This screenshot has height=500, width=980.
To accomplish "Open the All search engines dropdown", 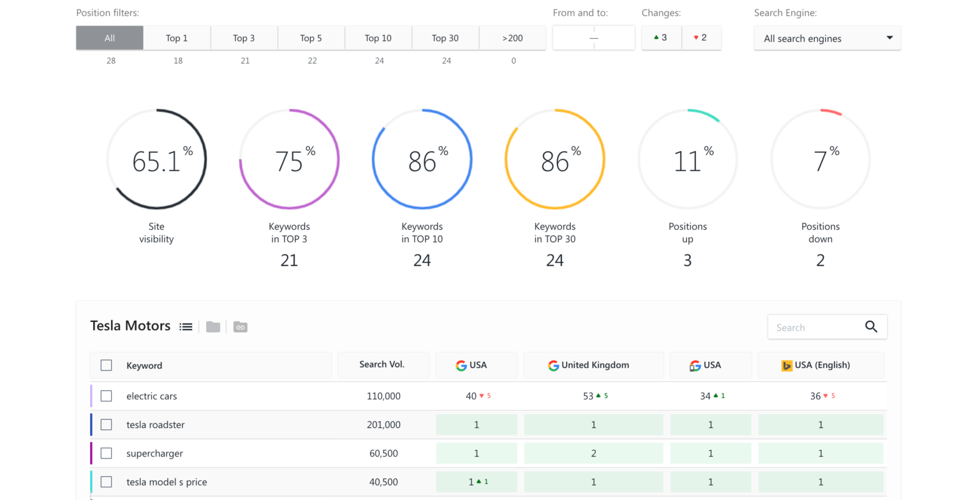I will click(x=827, y=38).
